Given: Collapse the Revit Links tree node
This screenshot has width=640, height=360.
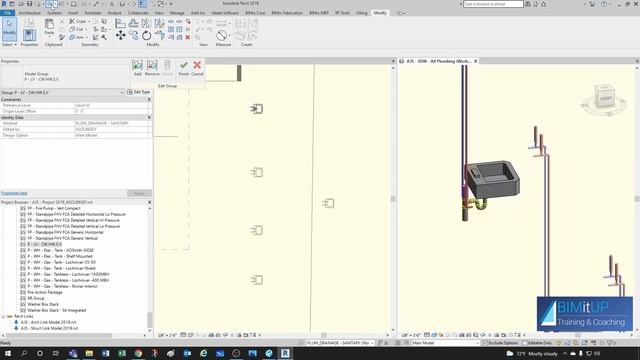Looking at the screenshot, I should (x=3, y=316).
